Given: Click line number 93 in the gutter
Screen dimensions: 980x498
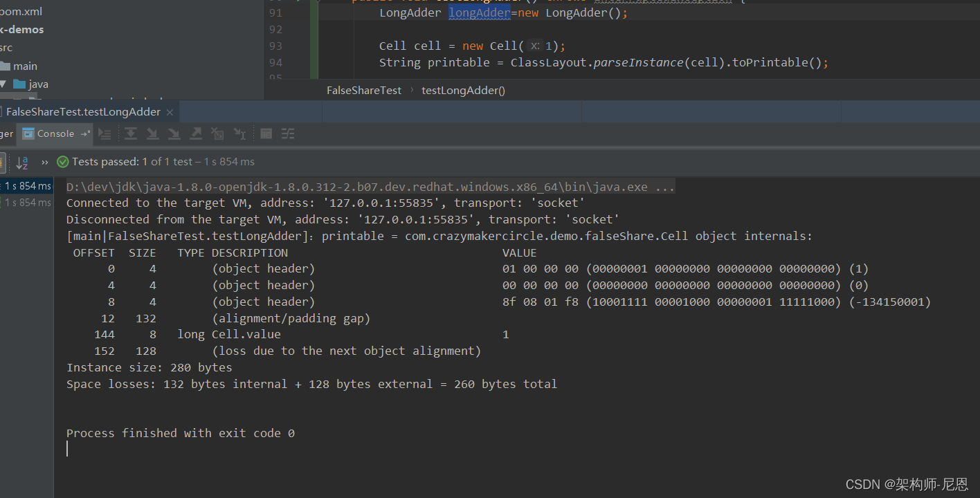Looking at the screenshot, I should click(x=275, y=46).
